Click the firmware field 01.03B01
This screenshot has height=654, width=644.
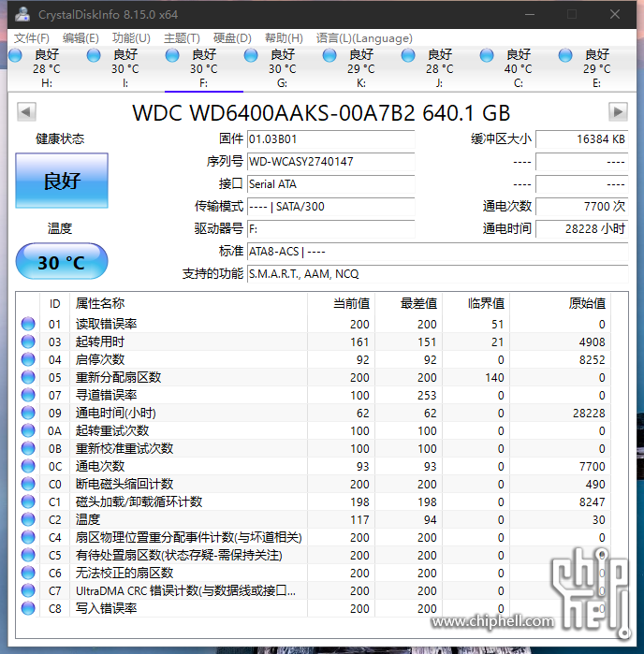(x=331, y=139)
